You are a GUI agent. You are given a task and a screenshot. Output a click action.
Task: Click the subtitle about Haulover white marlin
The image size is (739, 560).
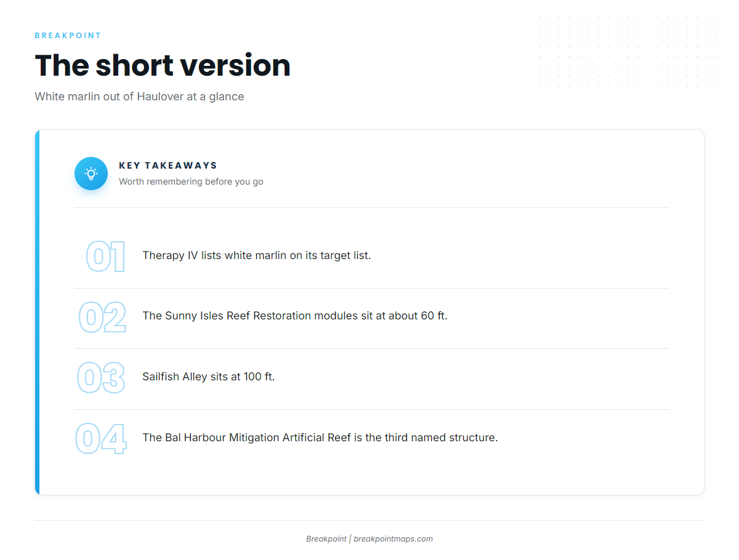coord(139,97)
